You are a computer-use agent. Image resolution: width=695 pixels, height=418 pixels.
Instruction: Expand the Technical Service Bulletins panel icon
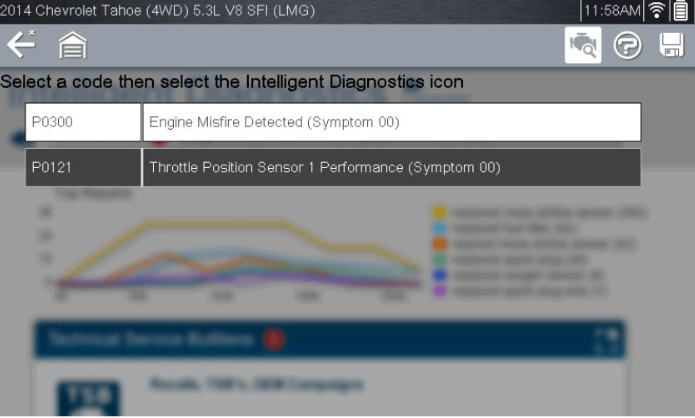pyautogui.click(x=607, y=340)
